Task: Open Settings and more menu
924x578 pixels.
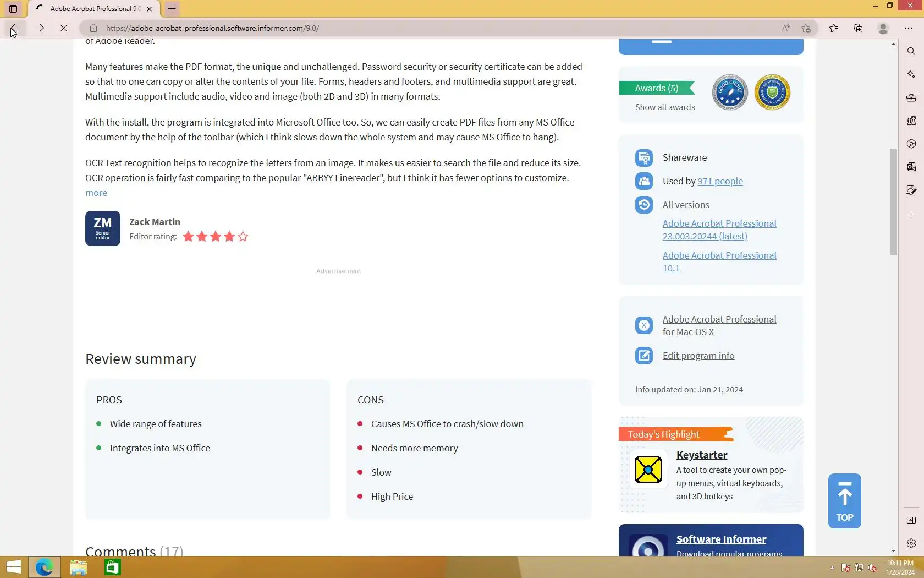Action: [x=909, y=28]
